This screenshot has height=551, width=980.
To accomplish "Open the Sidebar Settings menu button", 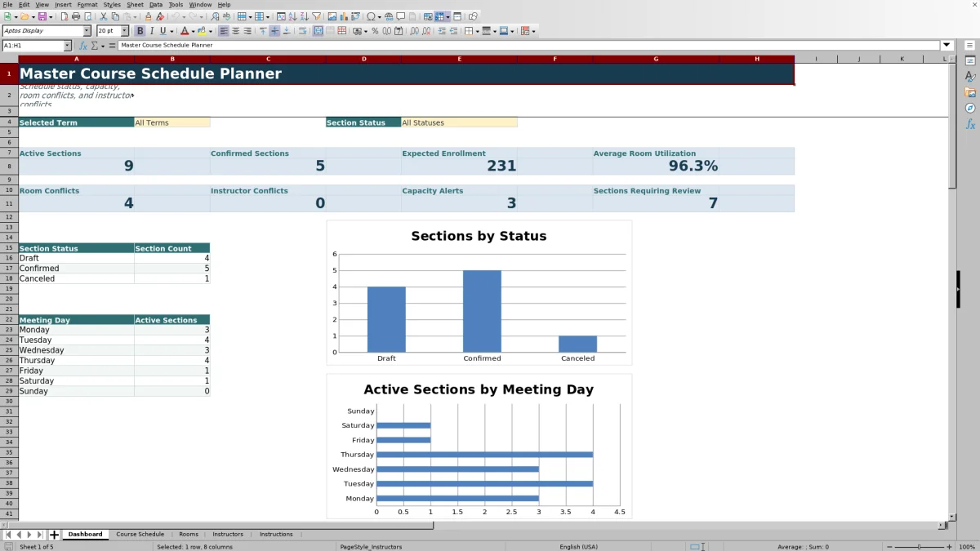I will click(x=970, y=46).
